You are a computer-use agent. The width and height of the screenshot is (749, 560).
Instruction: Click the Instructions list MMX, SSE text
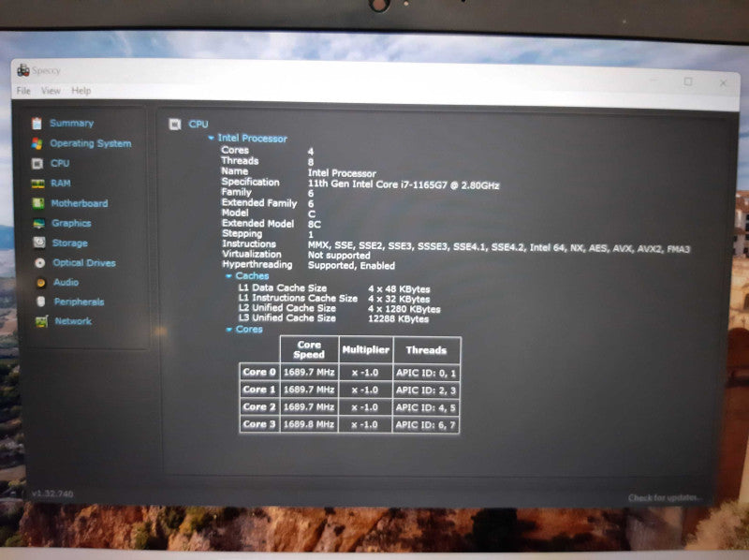point(499,248)
